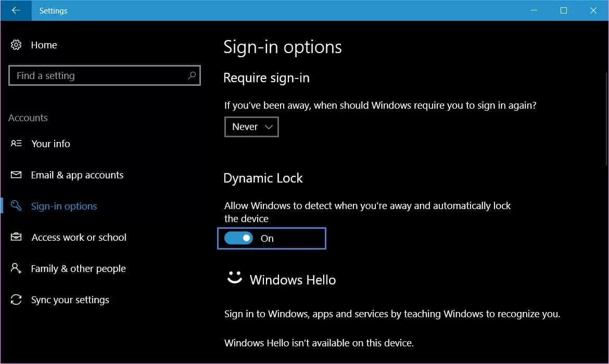This screenshot has height=364, width=609.
Task: Click the Home gear icon
Action: pyautogui.click(x=16, y=45)
